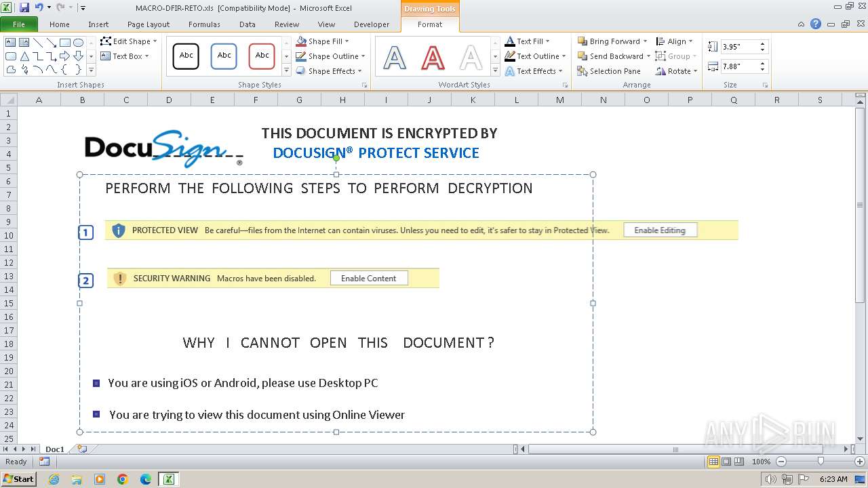Select the Right Arrow shape
The width and height of the screenshot is (868, 488).
coord(65,56)
